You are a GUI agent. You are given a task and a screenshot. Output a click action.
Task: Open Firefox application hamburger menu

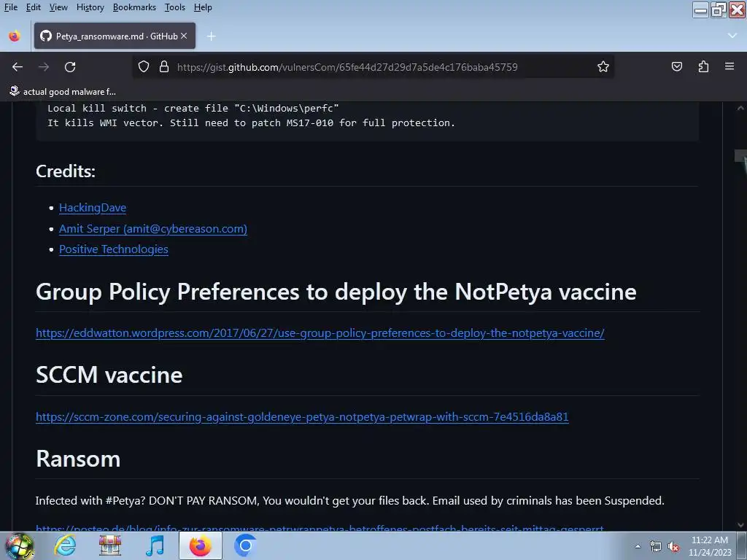point(729,66)
